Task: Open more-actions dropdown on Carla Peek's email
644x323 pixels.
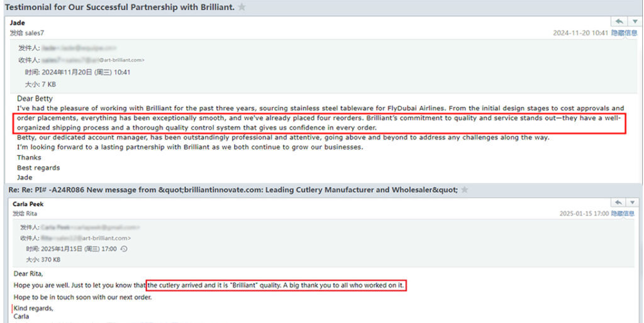Action: click(x=634, y=202)
